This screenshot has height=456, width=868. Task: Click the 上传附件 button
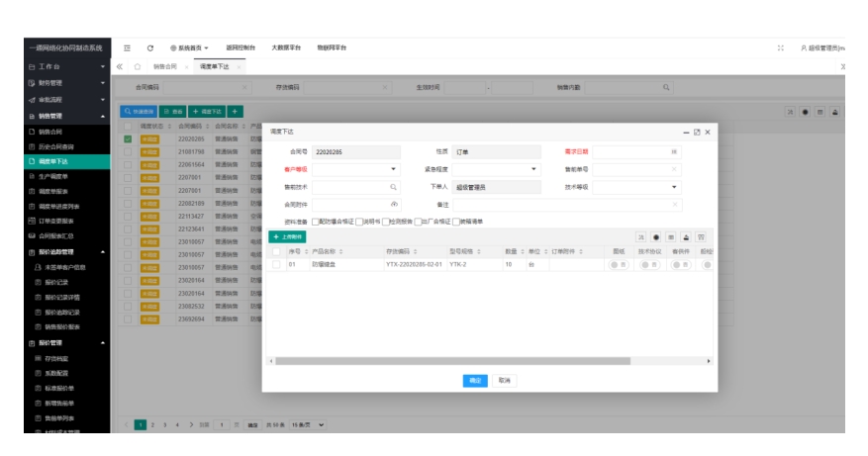point(288,237)
